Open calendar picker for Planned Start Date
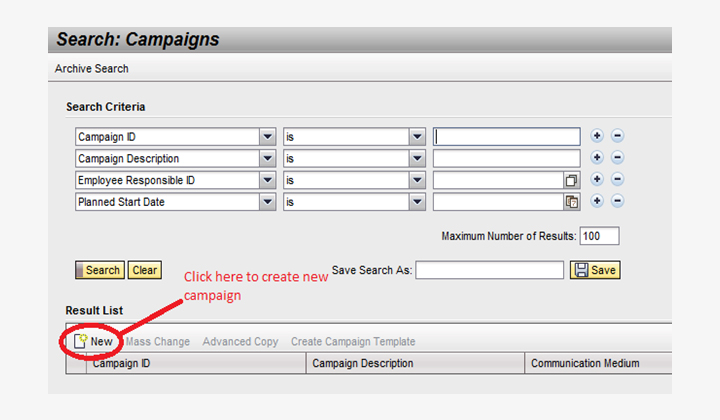 point(572,202)
